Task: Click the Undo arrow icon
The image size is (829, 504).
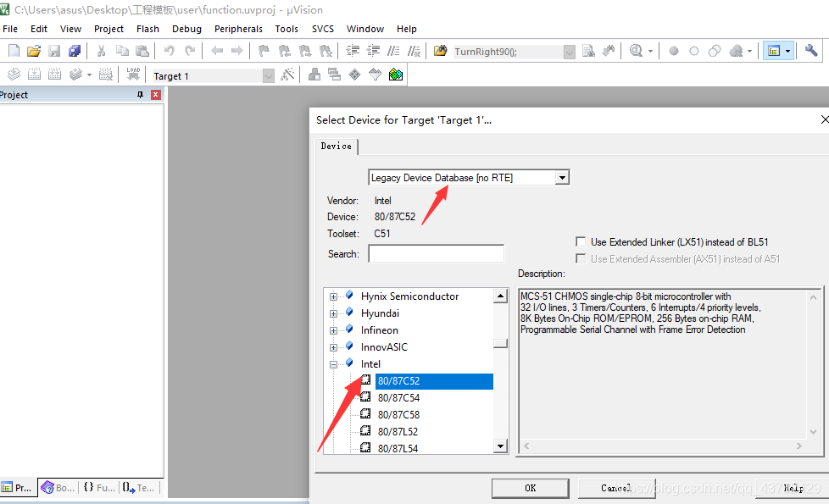Action: point(170,51)
